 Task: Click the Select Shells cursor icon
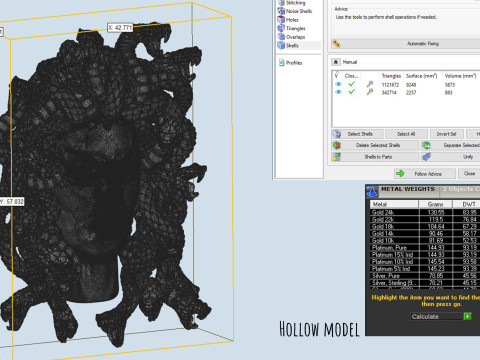337,134
